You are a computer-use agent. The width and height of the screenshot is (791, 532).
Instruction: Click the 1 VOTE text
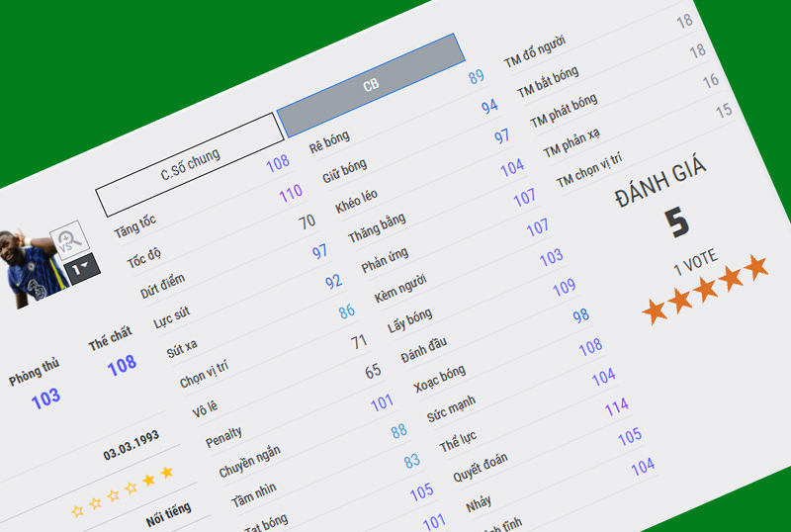[695, 260]
